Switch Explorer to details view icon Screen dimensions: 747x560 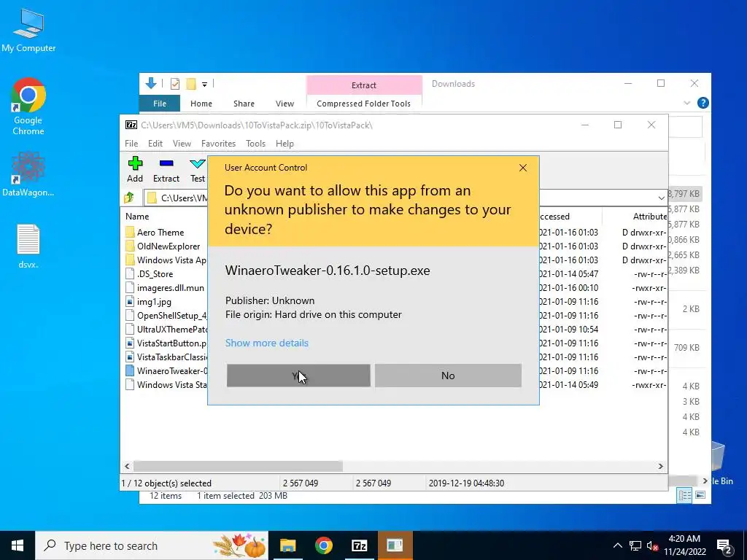click(684, 495)
